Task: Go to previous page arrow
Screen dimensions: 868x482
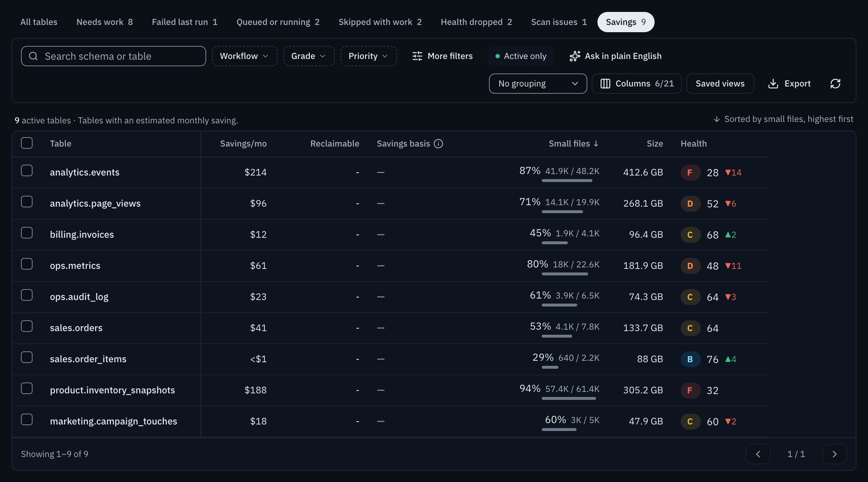Action: pos(758,454)
